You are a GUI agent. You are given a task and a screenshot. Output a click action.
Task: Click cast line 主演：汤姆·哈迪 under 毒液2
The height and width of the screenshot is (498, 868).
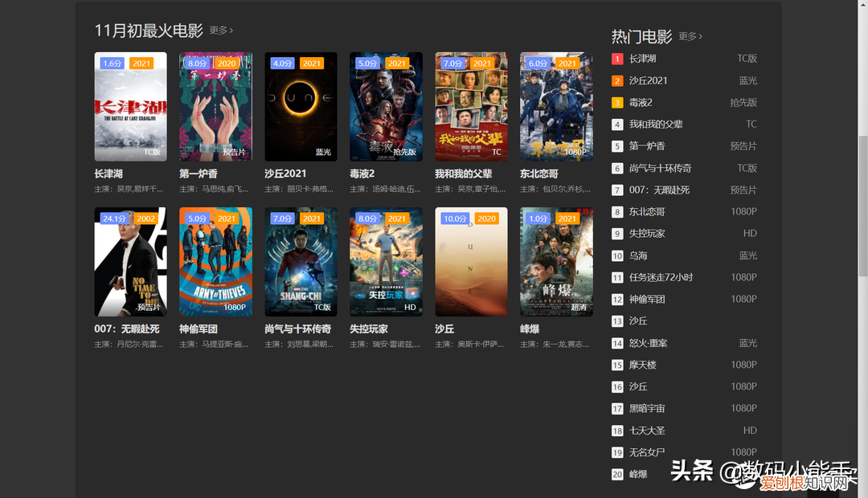click(385, 190)
